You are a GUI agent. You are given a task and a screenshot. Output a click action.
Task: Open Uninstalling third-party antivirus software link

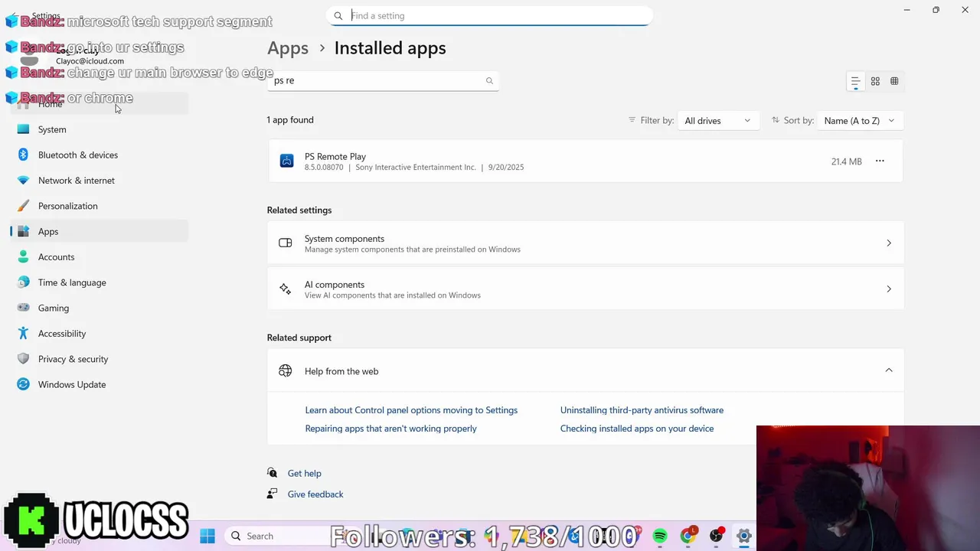pyautogui.click(x=642, y=410)
